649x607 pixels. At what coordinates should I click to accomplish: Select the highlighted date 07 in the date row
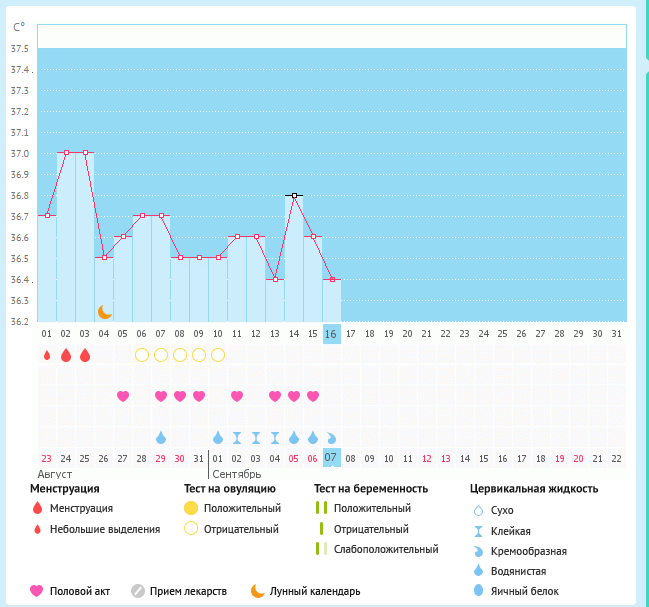pos(332,458)
